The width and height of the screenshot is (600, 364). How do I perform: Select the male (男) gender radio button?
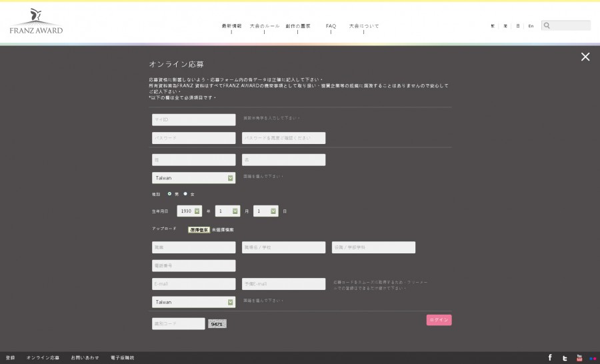pos(169,194)
